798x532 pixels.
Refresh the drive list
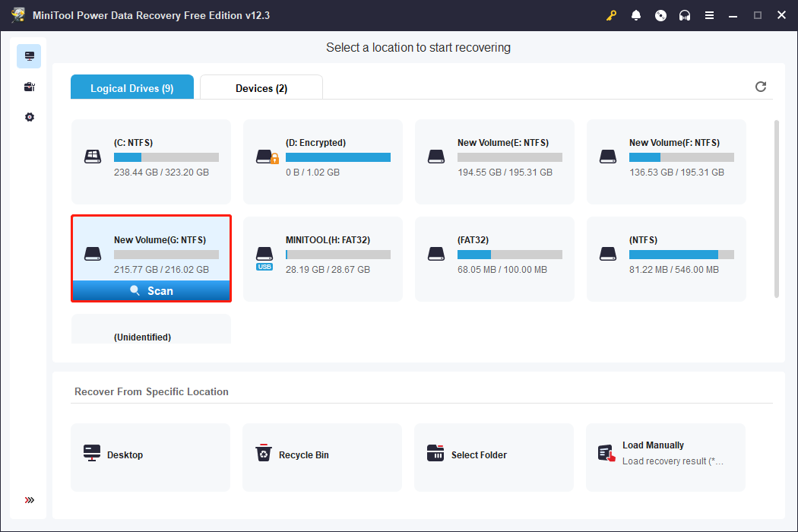point(761,87)
